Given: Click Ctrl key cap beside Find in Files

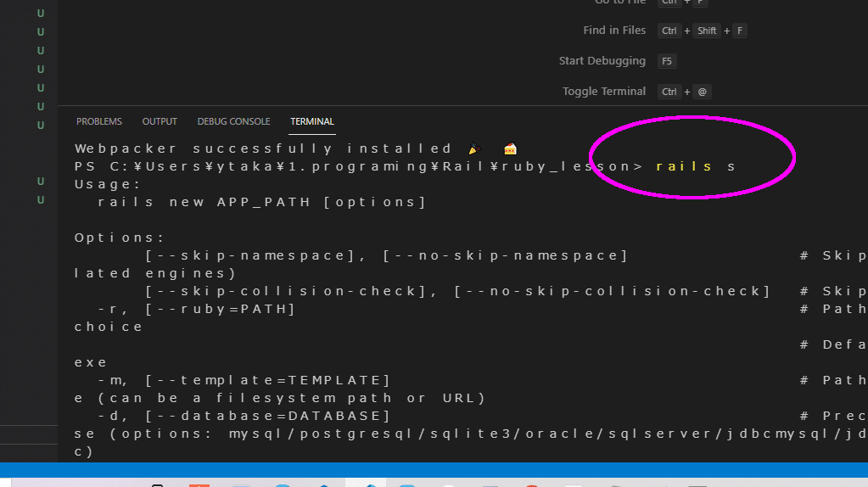Looking at the screenshot, I should pyautogui.click(x=669, y=31).
